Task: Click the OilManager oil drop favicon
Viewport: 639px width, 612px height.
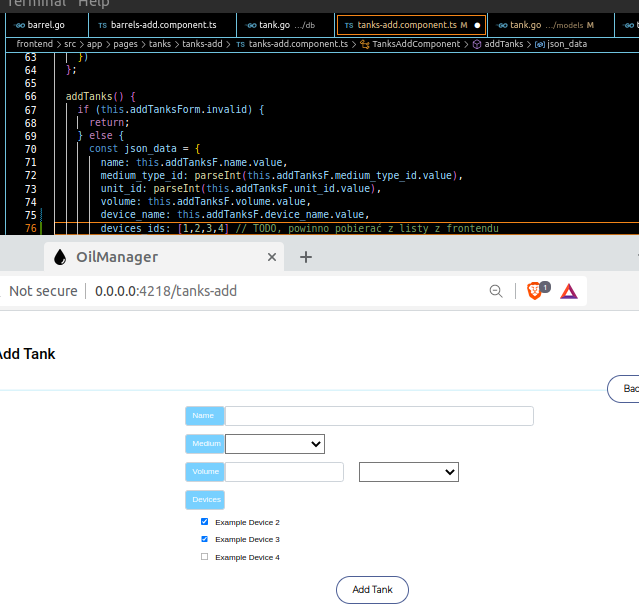Action: pyautogui.click(x=60, y=257)
